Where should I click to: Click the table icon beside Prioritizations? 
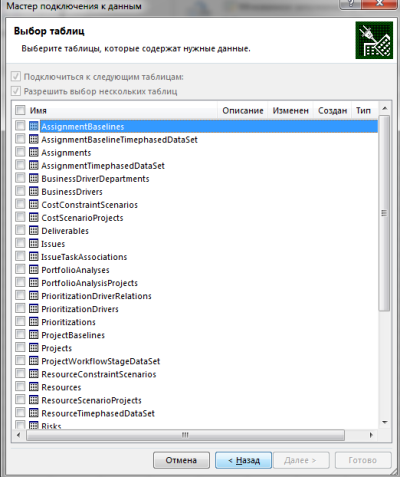tap(34, 322)
